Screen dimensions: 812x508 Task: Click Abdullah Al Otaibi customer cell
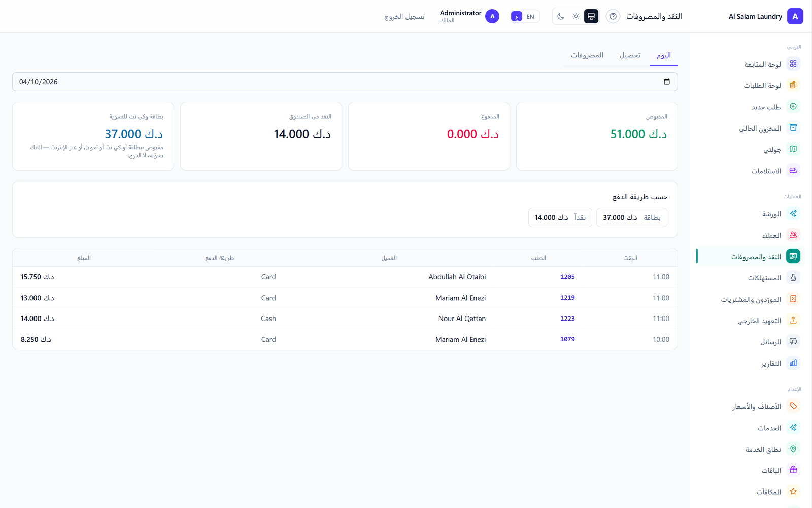tap(457, 277)
